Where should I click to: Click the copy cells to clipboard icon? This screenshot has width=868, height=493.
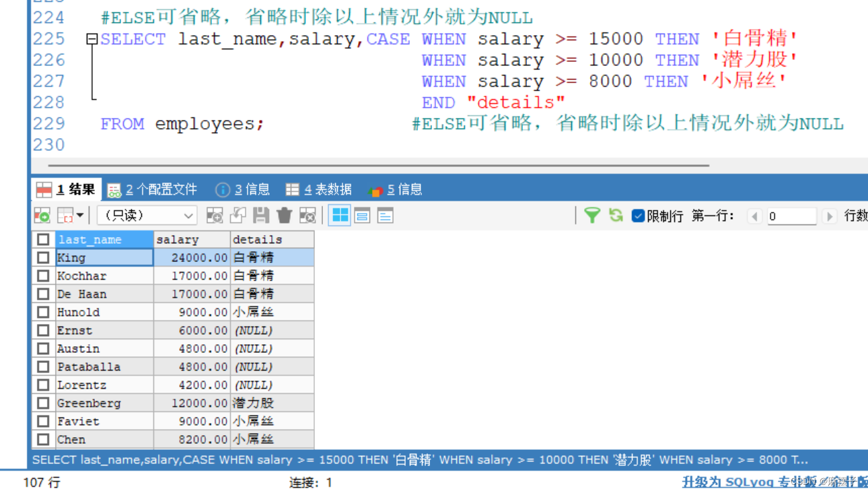click(65, 216)
